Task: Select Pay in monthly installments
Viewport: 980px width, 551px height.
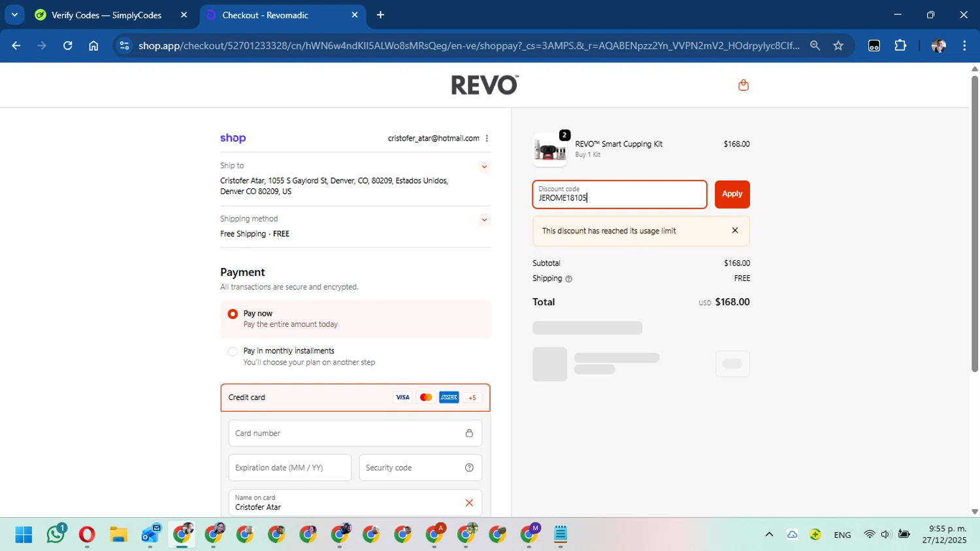Action: pos(233,352)
